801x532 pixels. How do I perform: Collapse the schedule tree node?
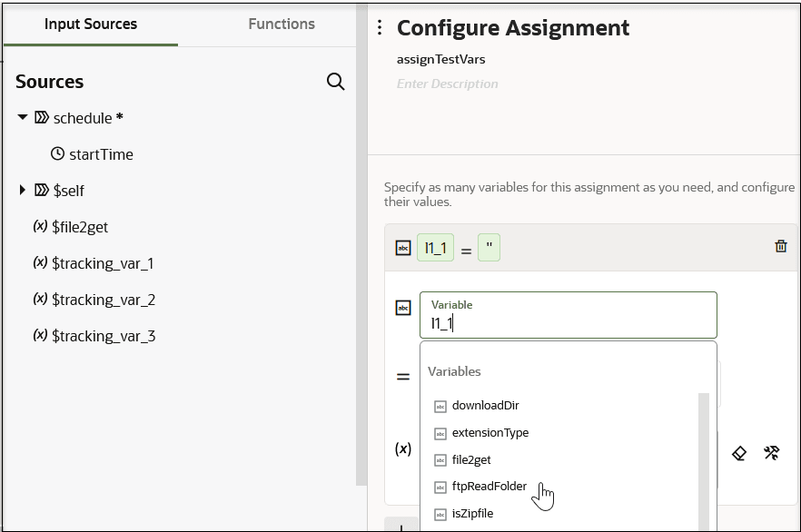click(23, 118)
